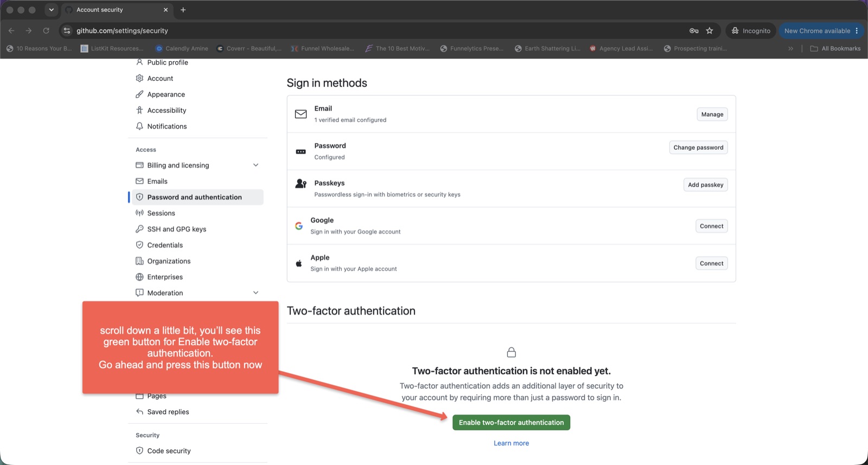Image resolution: width=868 pixels, height=465 pixels.
Task: Open The 10 Best Motiv... bookmark
Action: coord(397,48)
